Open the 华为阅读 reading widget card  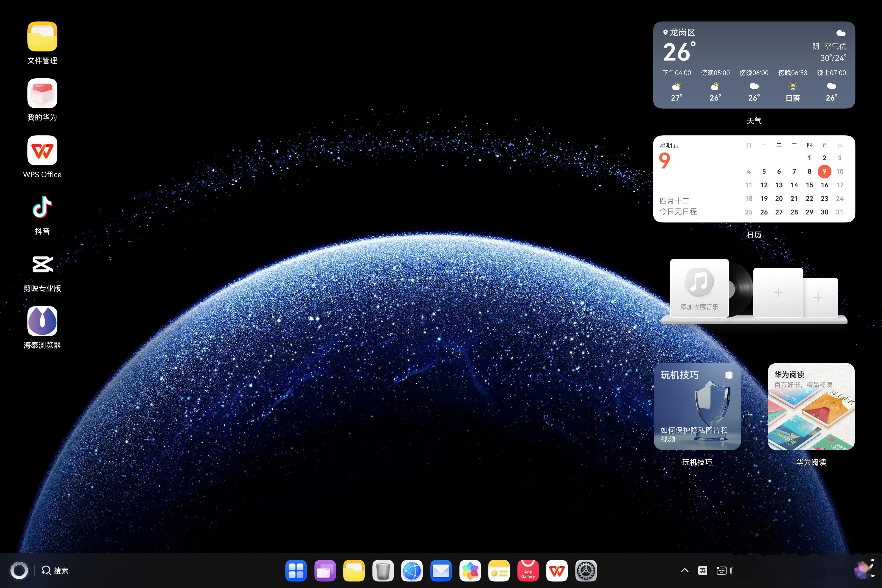click(811, 406)
